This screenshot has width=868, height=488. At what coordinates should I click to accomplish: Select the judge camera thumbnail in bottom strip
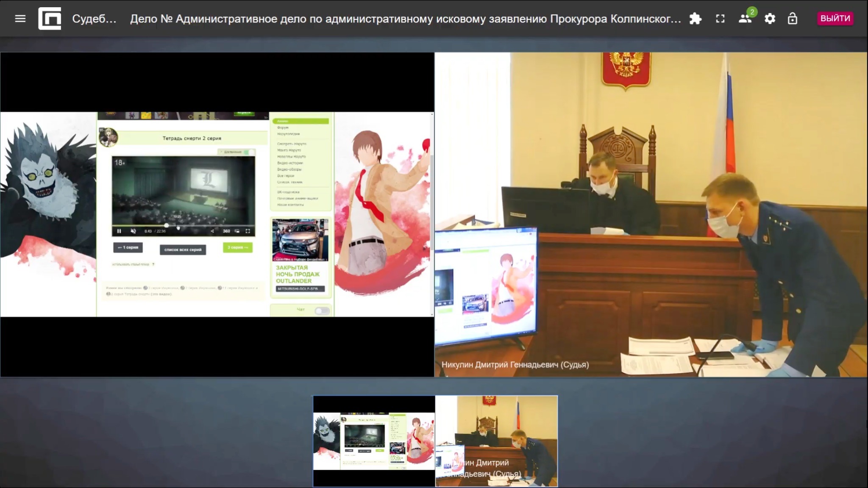pyautogui.click(x=496, y=441)
